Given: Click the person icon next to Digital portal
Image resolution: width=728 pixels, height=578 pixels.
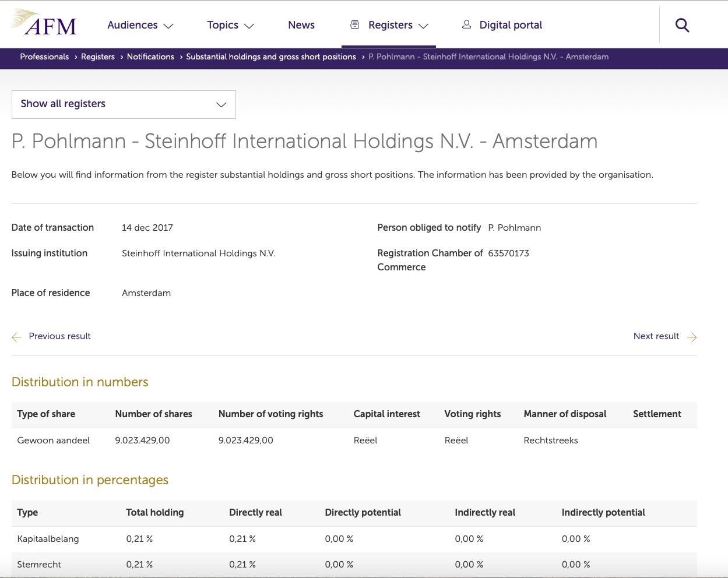Looking at the screenshot, I should (466, 24).
